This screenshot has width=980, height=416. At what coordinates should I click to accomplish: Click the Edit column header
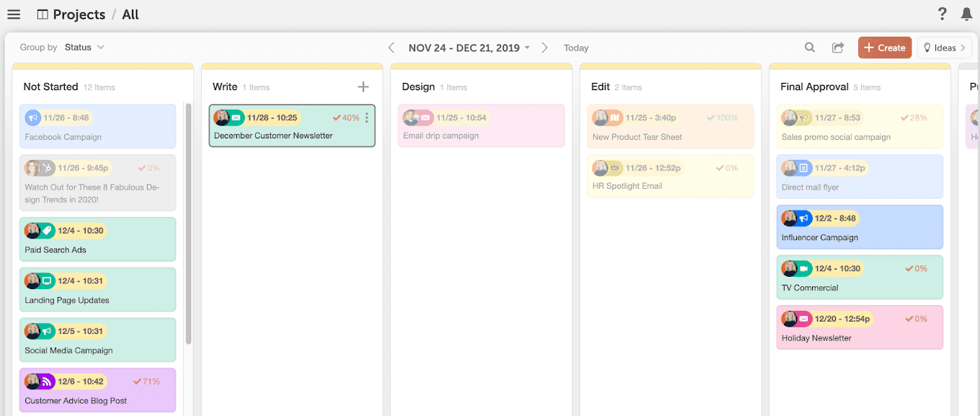point(600,87)
